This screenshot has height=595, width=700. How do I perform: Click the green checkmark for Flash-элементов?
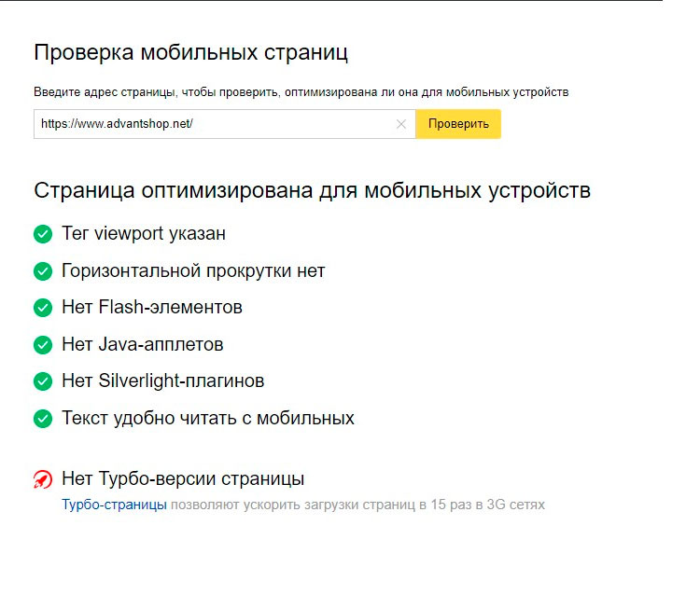(43, 308)
